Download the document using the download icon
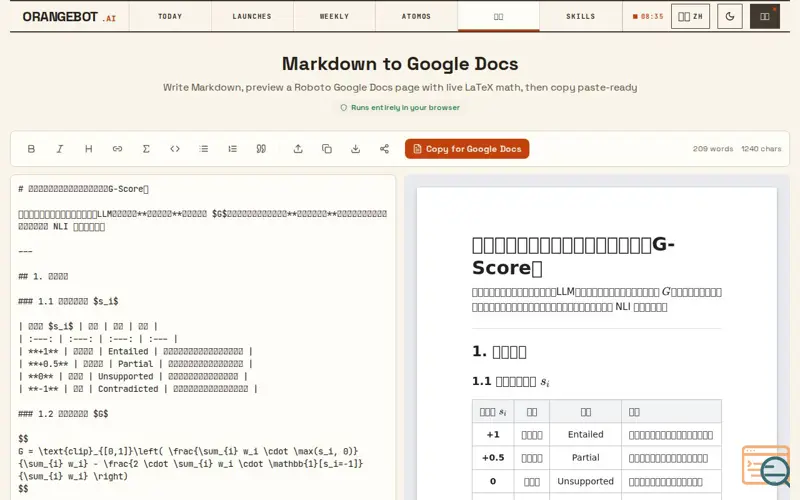Screen dimensions: 800x500 click(356, 149)
